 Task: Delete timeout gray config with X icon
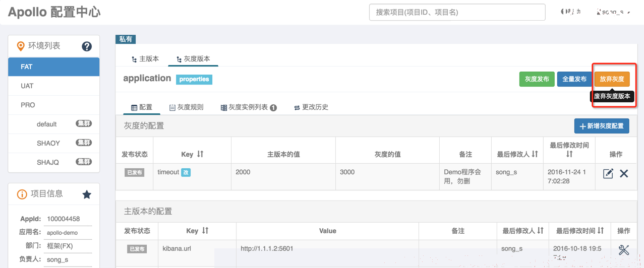(624, 173)
